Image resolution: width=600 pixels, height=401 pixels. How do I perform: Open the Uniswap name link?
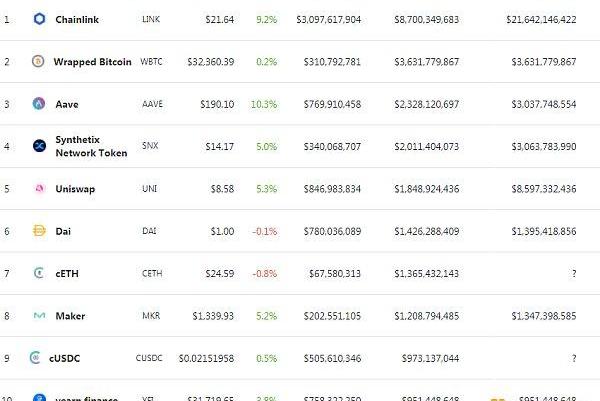pos(75,188)
